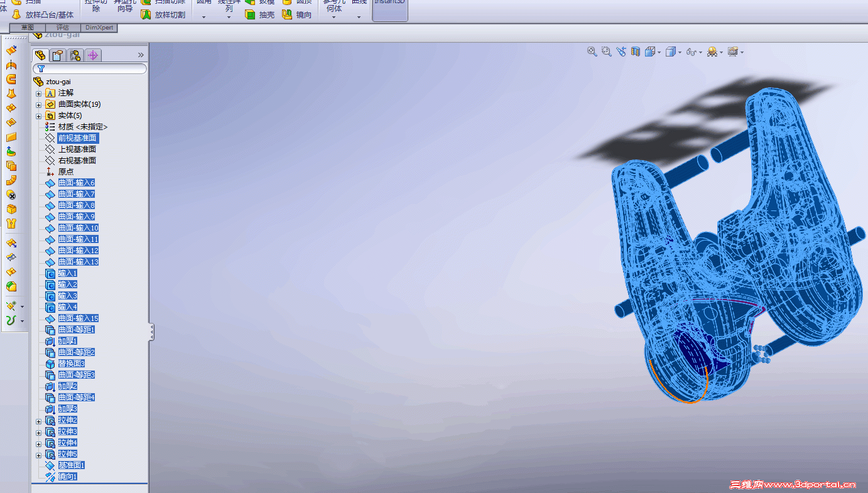Click the View Settings monitor icon
Screen dimensions: 868x493
732,51
